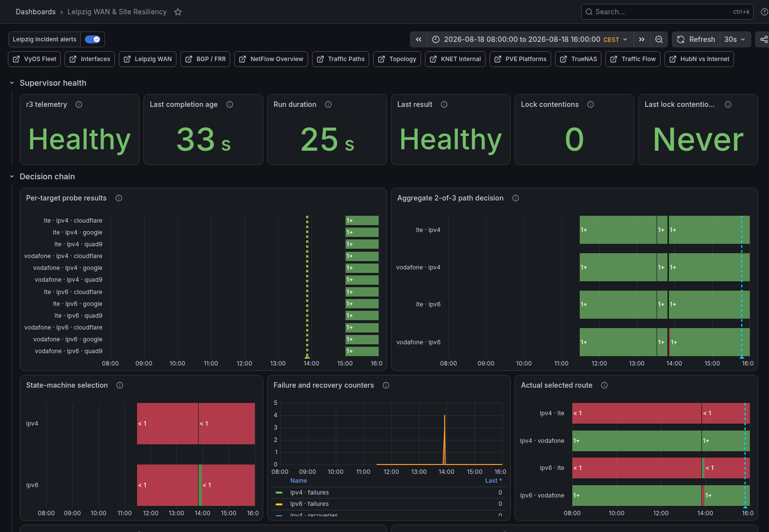The height and width of the screenshot is (532, 769).
Task: Click the Last completion age 33 s value
Action: pyautogui.click(x=204, y=139)
